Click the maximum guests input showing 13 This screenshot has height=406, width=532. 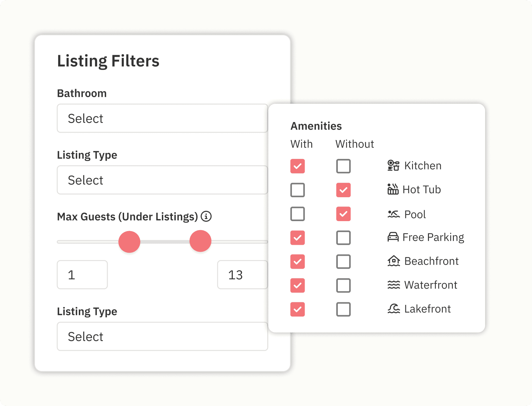tap(242, 275)
